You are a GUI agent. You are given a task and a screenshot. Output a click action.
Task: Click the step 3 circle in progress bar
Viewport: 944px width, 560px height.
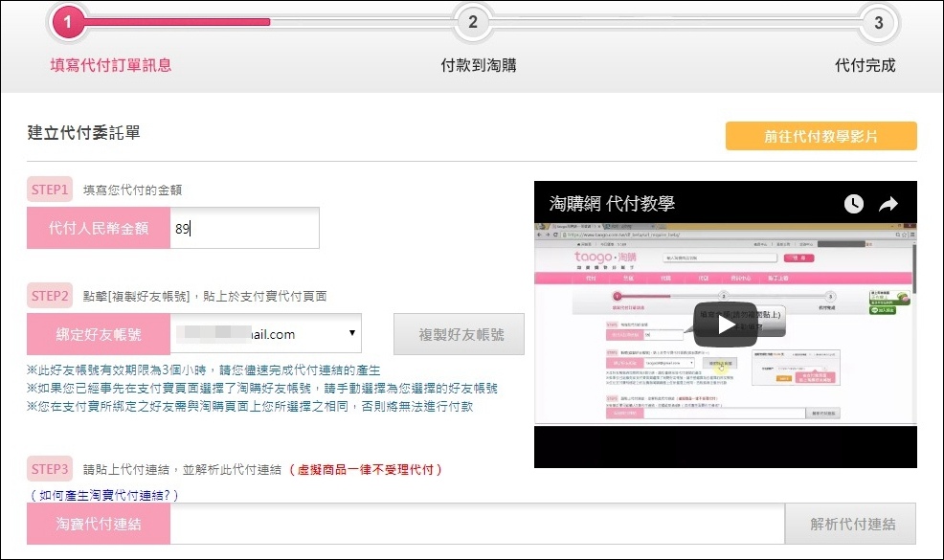pos(878,23)
